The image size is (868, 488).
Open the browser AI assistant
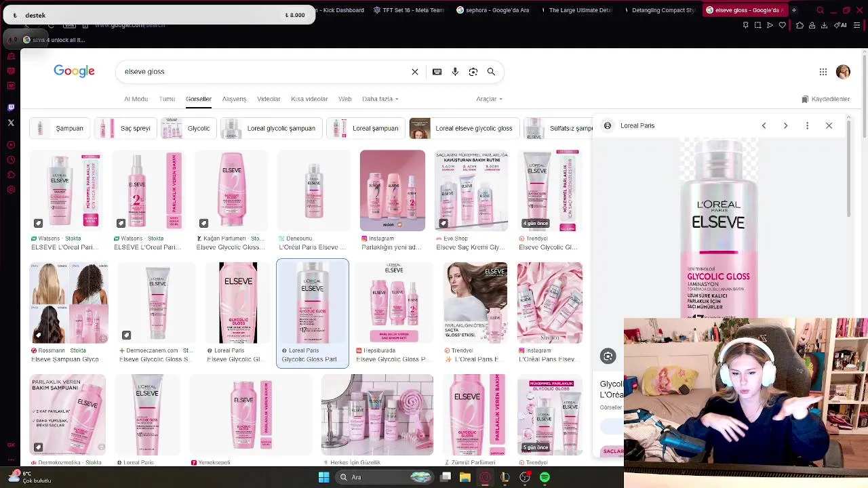842,25
